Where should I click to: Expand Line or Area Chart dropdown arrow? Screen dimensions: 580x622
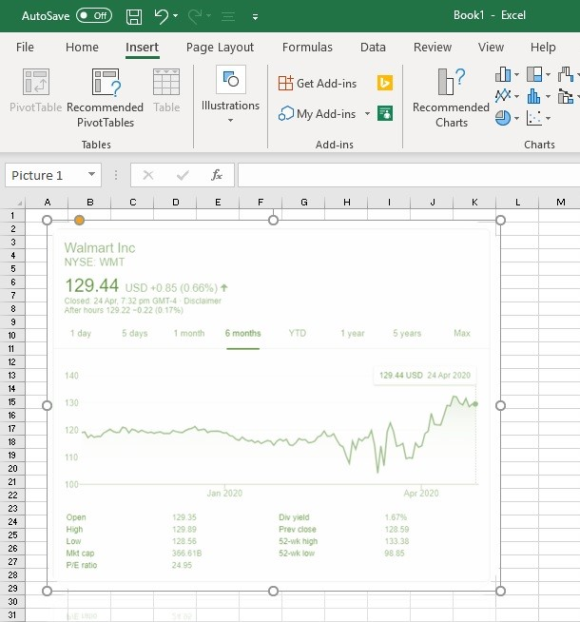(517, 96)
